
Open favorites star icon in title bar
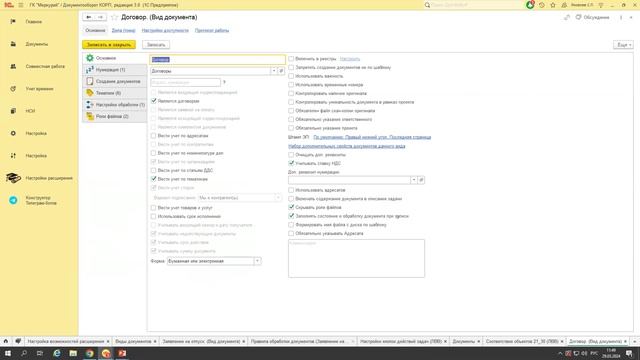pyautogui.click(x=553, y=5)
